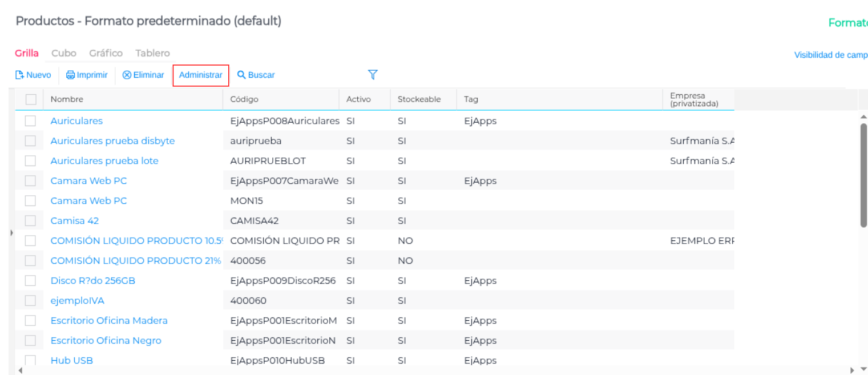Screen dimensions: 868x375
Task: Click the horizontal scroll right arrow
Action: (x=853, y=370)
